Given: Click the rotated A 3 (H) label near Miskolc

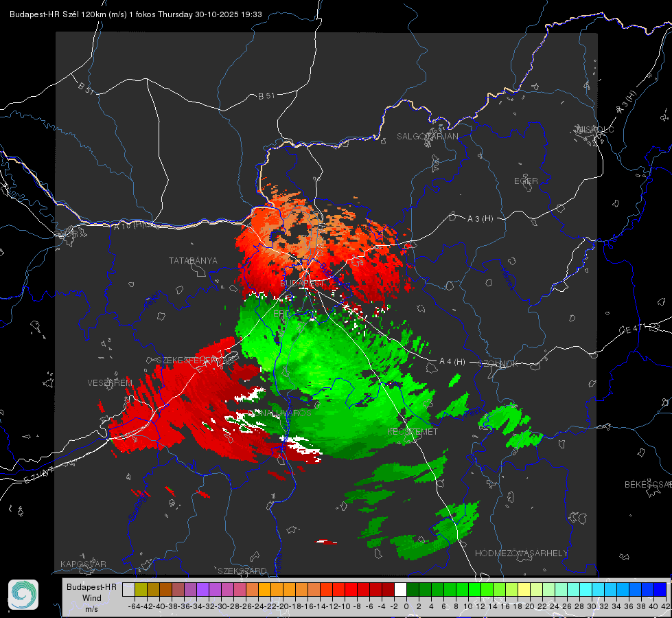Looking at the screenshot, I should 626,102.
